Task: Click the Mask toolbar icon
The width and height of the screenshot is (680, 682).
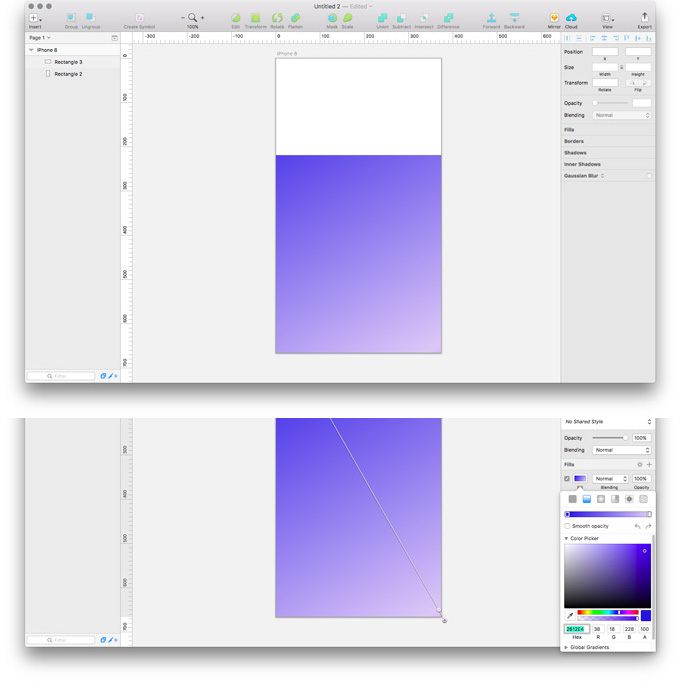Action: 332,18
